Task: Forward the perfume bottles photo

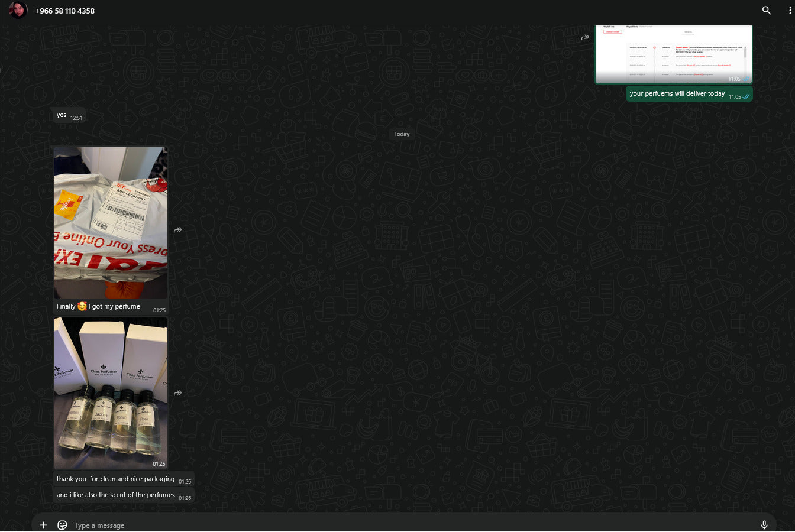Action: (x=177, y=393)
